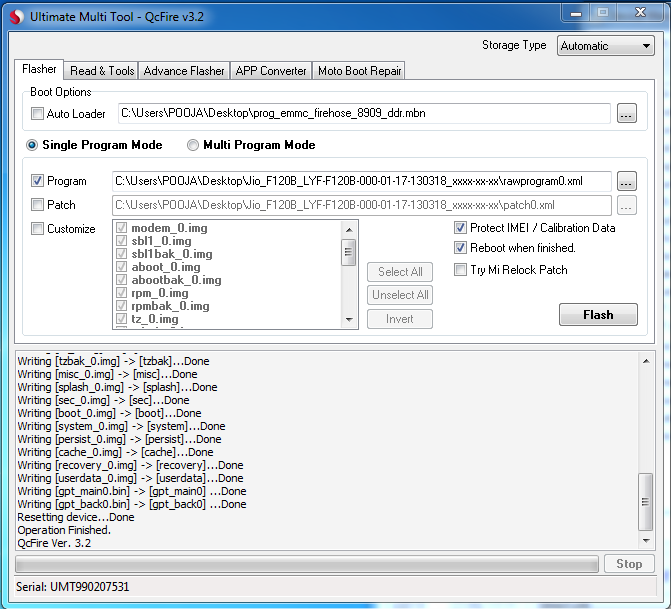Image resolution: width=671 pixels, height=609 pixels.
Task: Click the Program file path field
Action: pyautogui.click(x=362, y=181)
